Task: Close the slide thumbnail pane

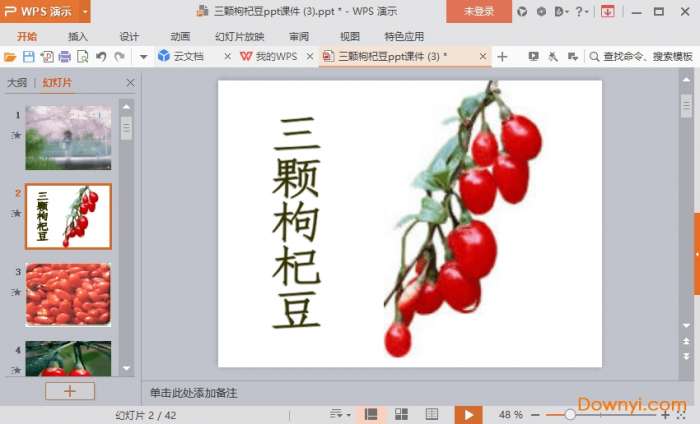Action: [130, 83]
